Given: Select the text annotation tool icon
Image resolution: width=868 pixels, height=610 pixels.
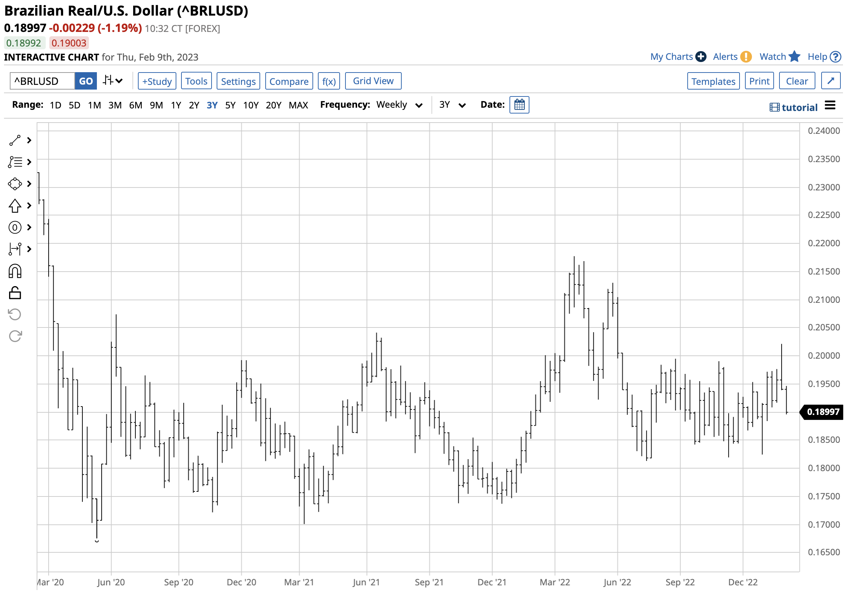Looking at the screenshot, I should coord(15,162).
